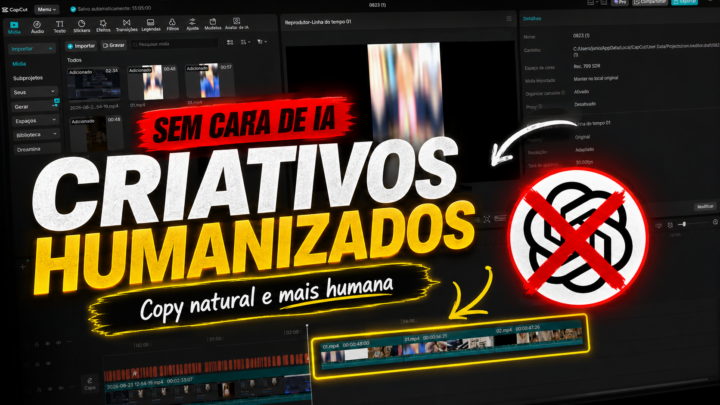Open the Avatar de IA panel
This screenshot has width=720, height=405.
point(236,24)
